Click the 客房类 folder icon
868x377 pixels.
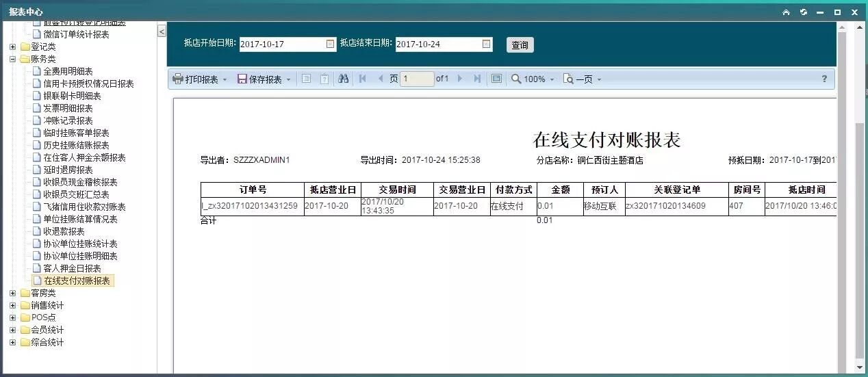[x=25, y=293]
